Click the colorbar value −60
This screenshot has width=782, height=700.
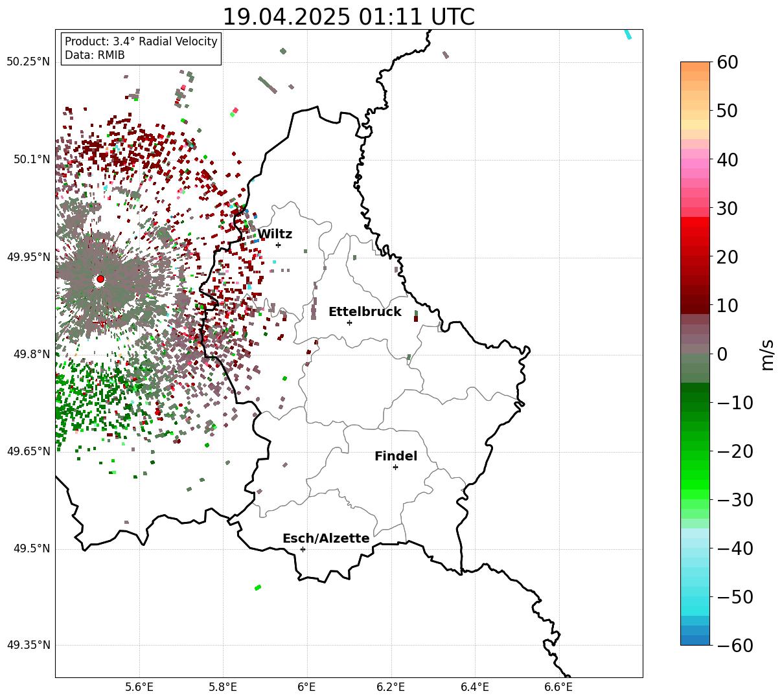coord(735,645)
